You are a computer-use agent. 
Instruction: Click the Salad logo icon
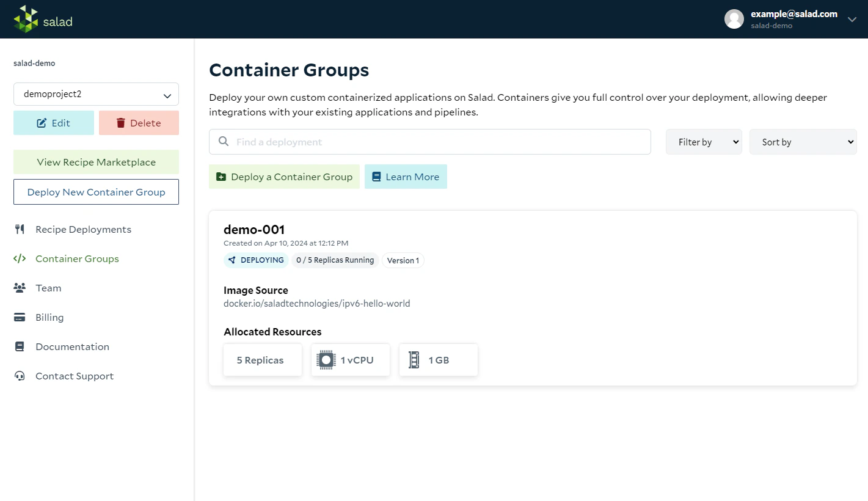click(26, 19)
